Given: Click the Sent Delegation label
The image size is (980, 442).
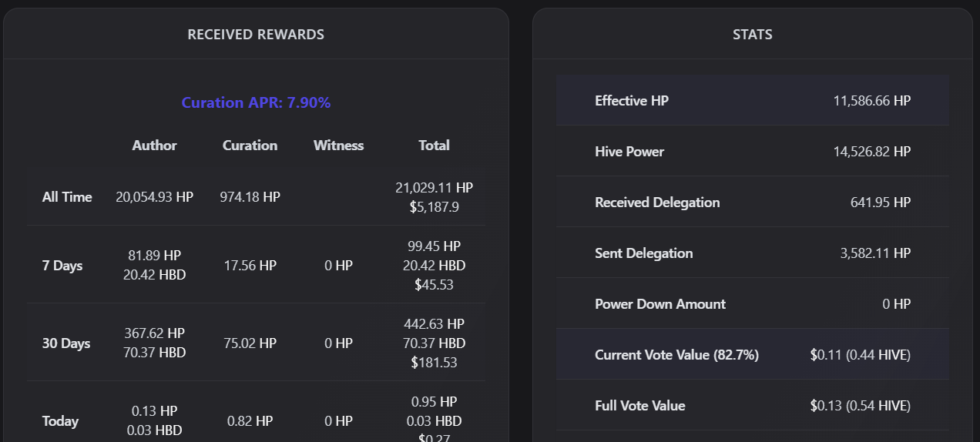Looking at the screenshot, I should coord(643,253).
